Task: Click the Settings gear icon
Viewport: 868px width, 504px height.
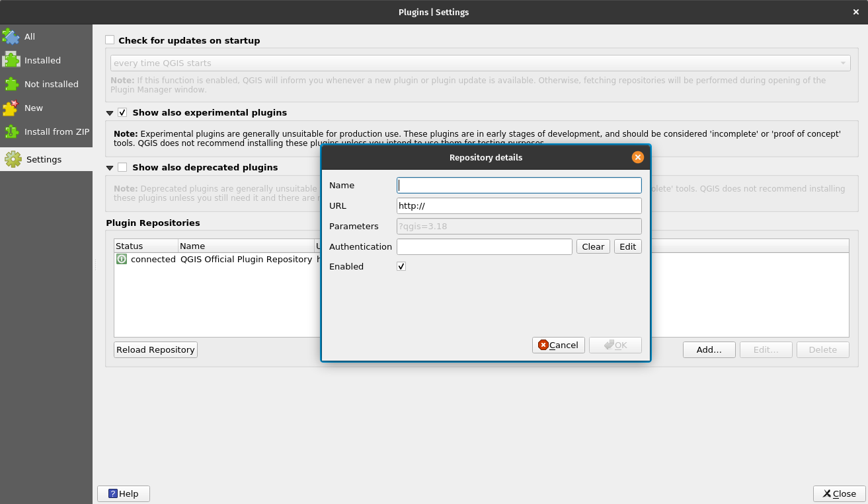Action: (13, 159)
